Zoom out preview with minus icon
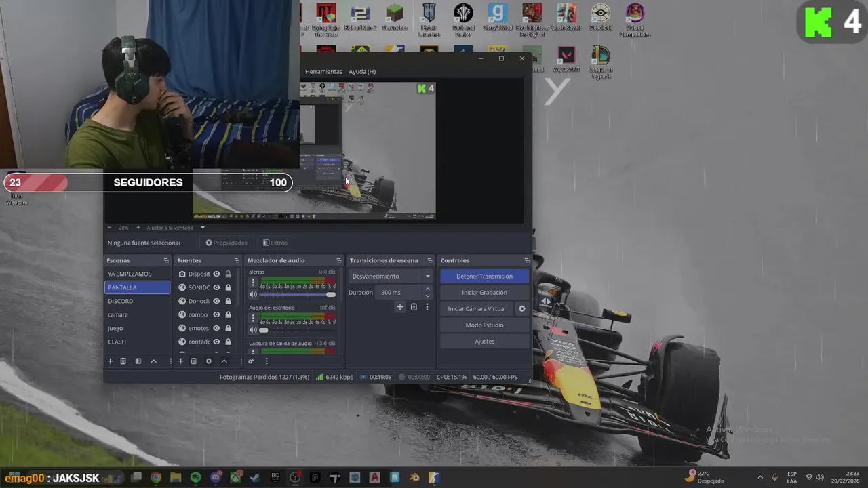Viewport: 868px width, 488px height. coord(110,228)
